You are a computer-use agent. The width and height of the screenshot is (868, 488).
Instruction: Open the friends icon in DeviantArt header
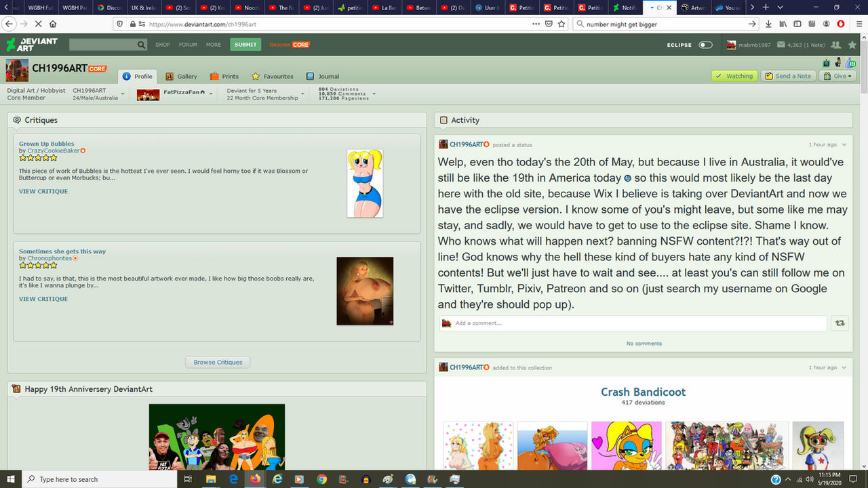836,45
